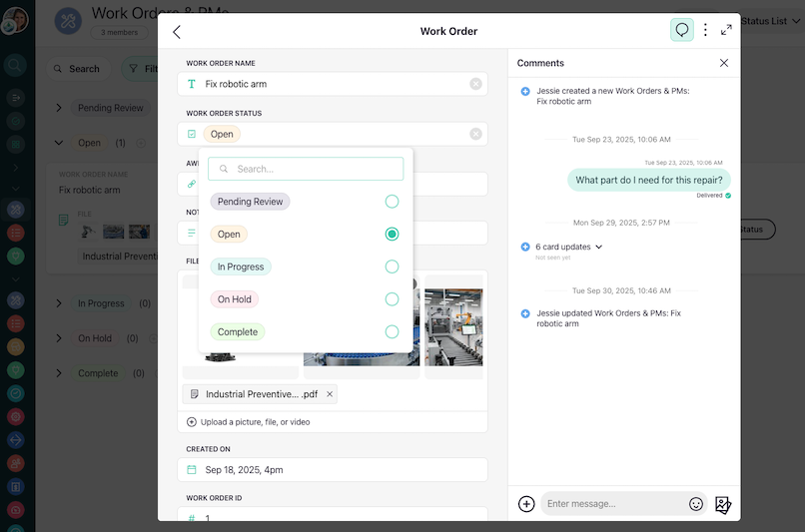Choose the Complete status option
This screenshot has height=532, width=805.
tap(238, 332)
